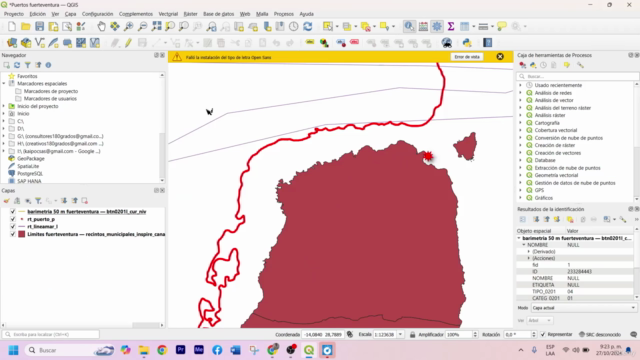Click the statistical summary sigma icon
Screen dimensions: 640x360
pyautogui.click(x=451, y=27)
